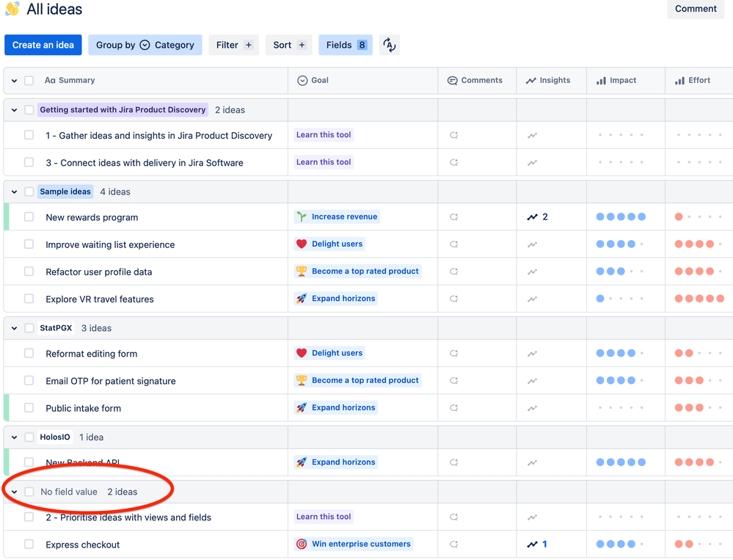The image size is (733, 560).
Task: Collapse the No field value group
Action: point(15,492)
